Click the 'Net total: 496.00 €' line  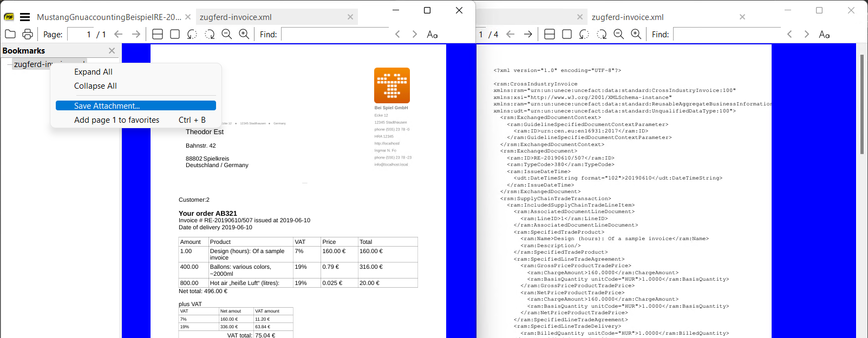coord(203,291)
